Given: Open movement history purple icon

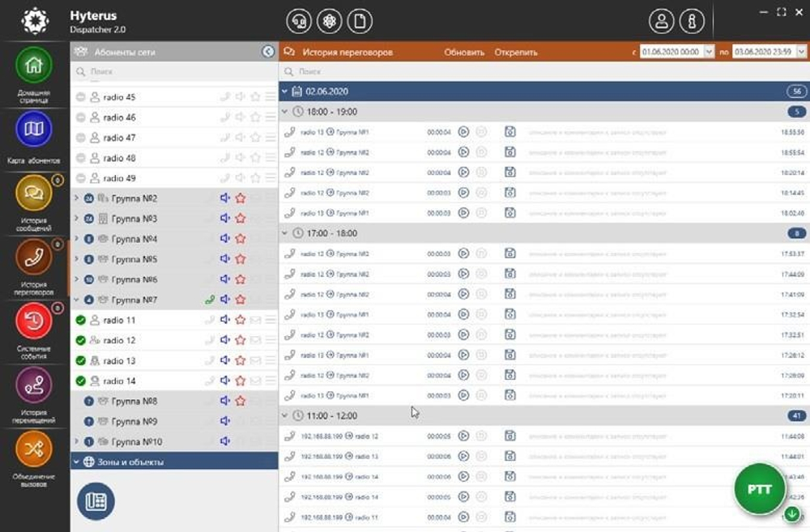Looking at the screenshot, I should pos(33,385).
